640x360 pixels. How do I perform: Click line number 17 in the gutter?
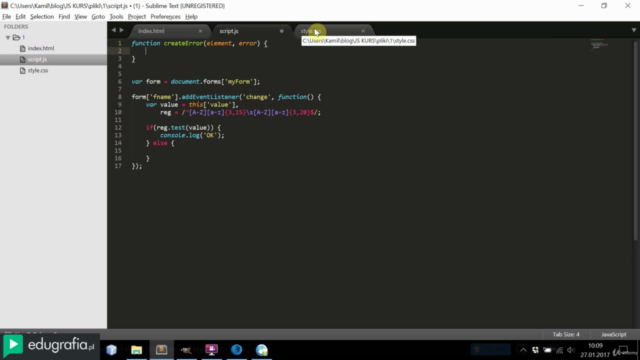118,166
